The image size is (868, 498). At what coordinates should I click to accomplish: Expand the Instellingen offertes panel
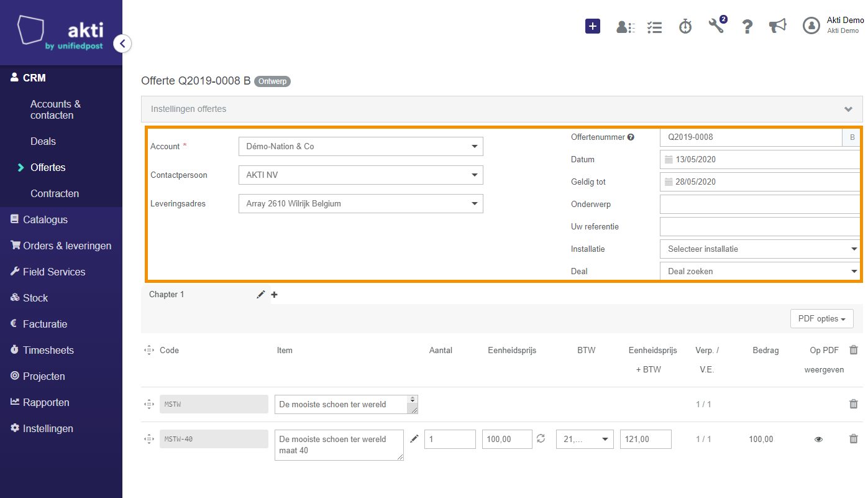[502, 109]
